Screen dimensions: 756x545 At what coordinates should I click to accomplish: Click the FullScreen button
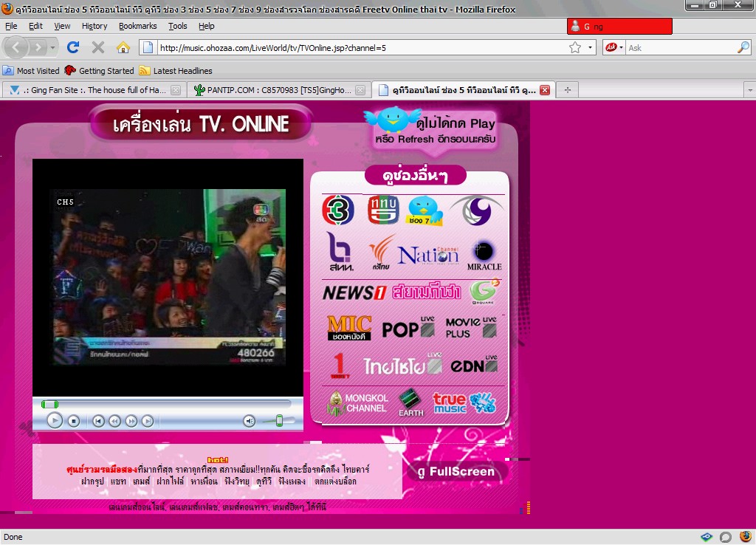[x=456, y=472]
